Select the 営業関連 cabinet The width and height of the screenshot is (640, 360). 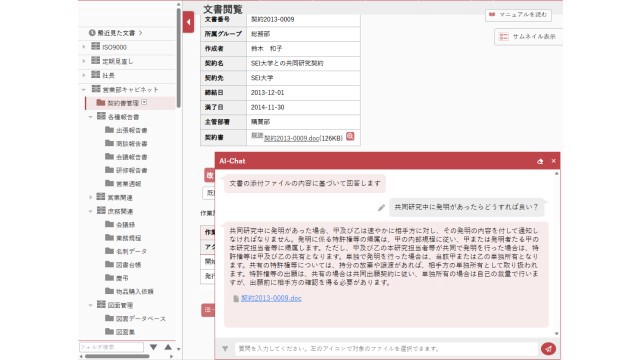(115, 198)
